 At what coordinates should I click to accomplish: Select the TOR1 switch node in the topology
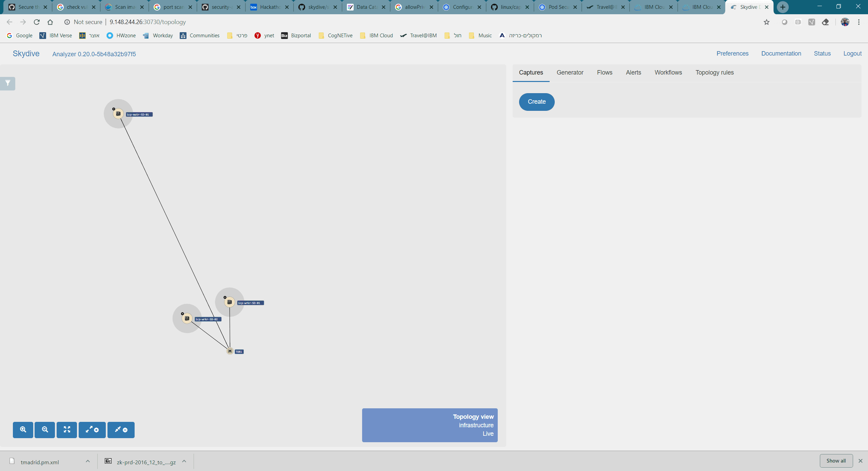pyautogui.click(x=230, y=350)
